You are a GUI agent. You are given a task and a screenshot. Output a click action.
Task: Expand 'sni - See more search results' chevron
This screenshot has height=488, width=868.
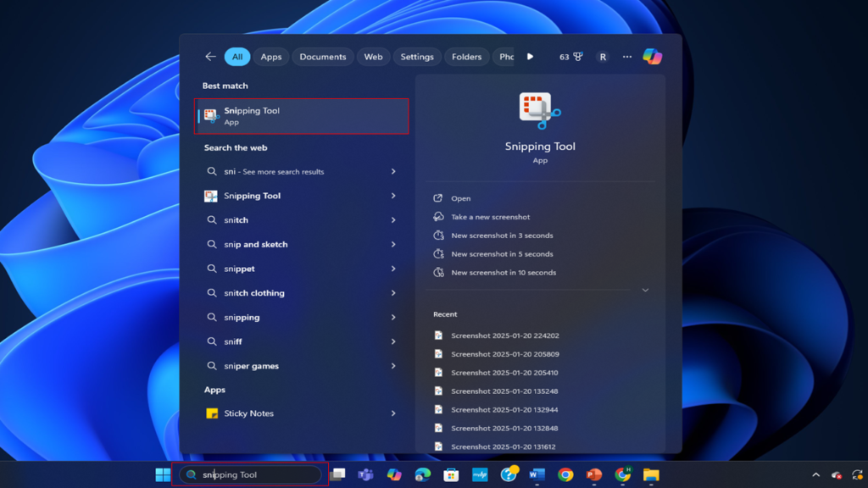click(x=393, y=171)
